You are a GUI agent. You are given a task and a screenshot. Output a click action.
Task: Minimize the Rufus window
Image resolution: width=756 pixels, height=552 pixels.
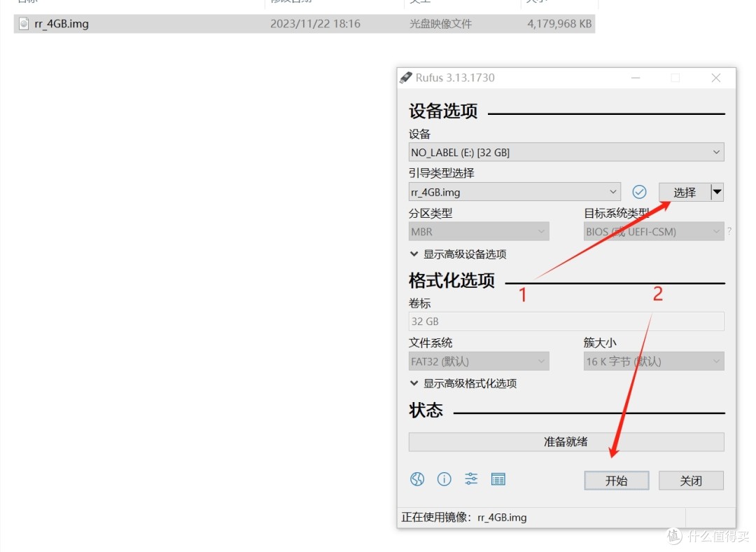(x=636, y=78)
